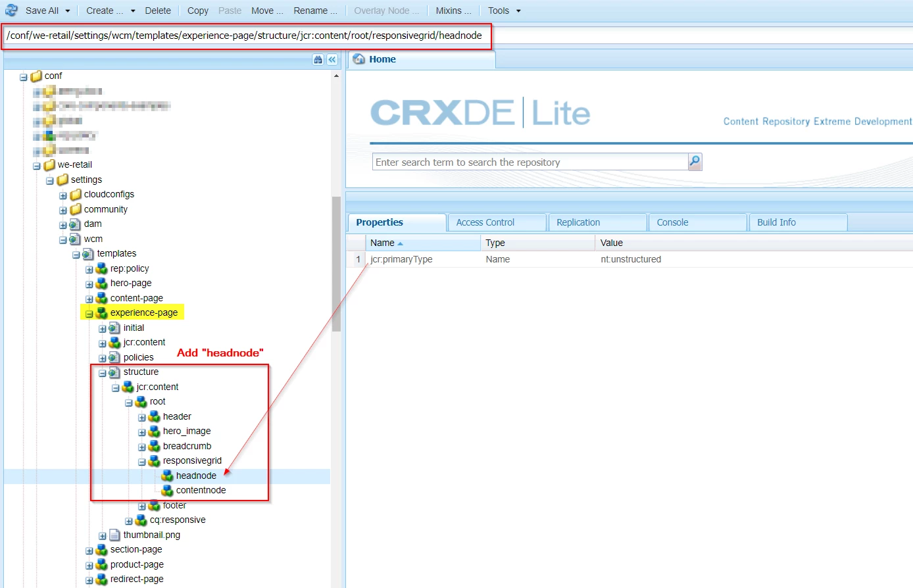This screenshot has height=588, width=913.
Task: Select the jcr:primaryType property cell
Action: (422, 259)
